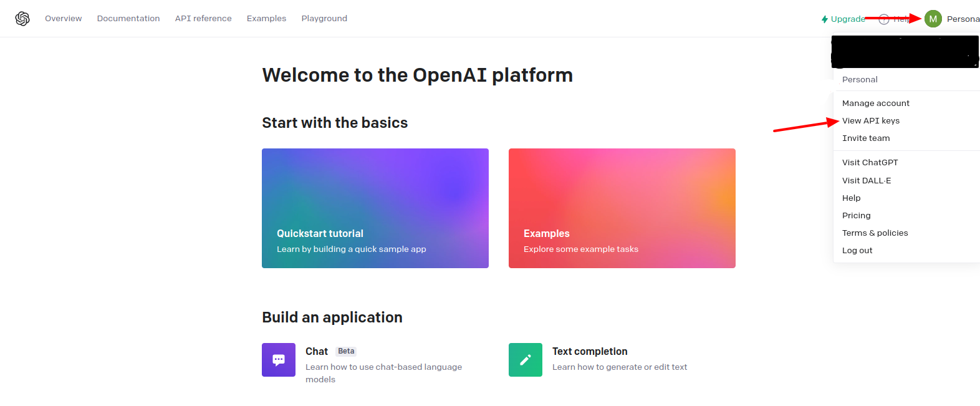Select Examples in the top navigation

point(266,19)
